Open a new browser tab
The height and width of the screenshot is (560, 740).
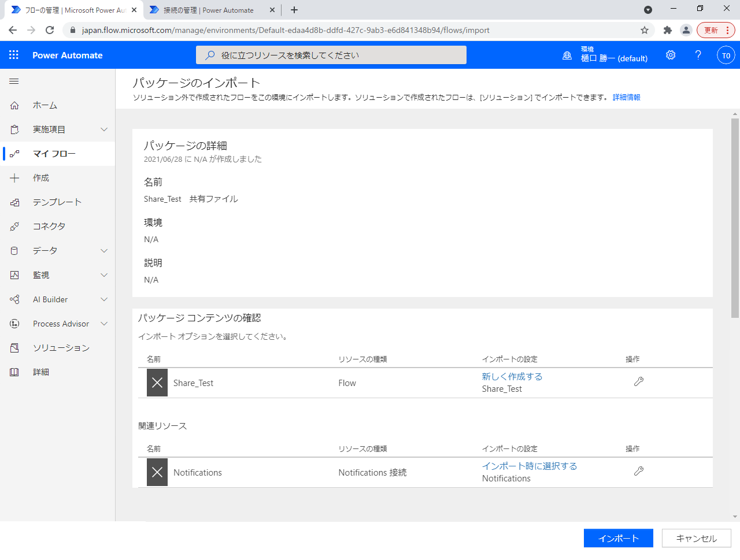click(294, 10)
